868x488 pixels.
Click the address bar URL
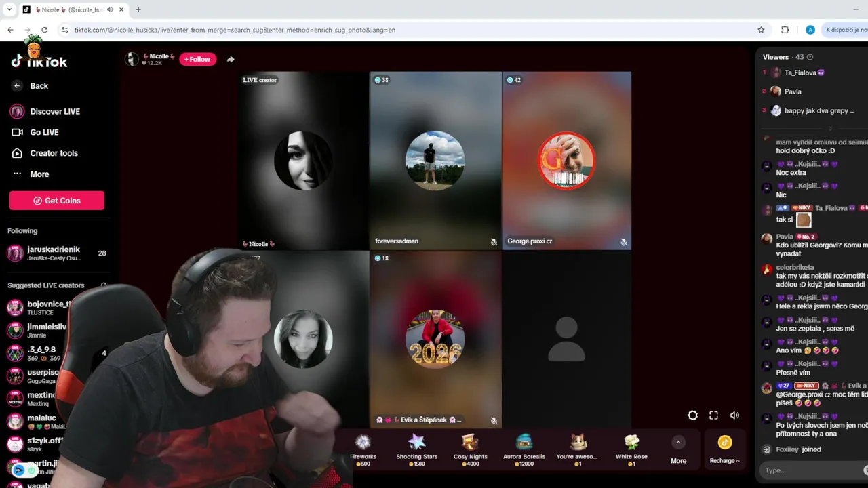pos(235,30)
